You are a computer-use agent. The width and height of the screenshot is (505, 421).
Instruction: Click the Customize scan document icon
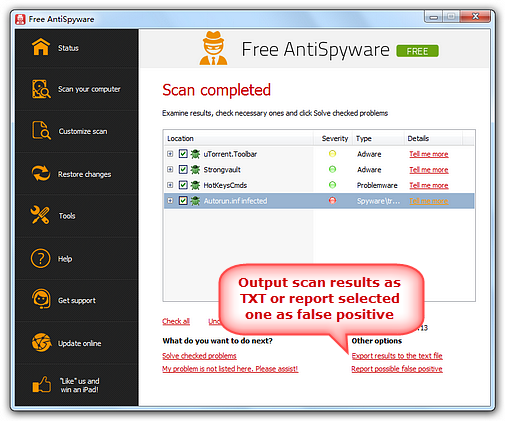point(41,130)
